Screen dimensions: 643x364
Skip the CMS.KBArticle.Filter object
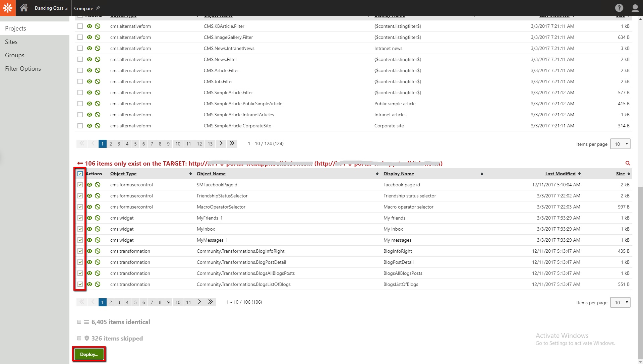98,26
